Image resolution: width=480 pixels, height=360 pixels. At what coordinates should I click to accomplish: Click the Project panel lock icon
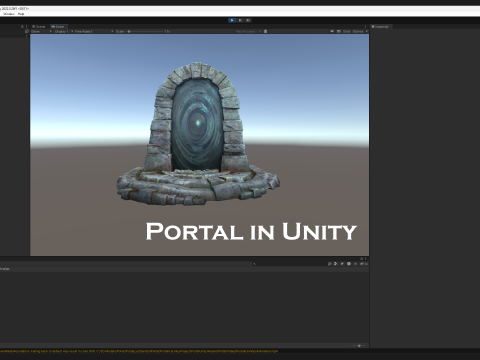pyautogui.click(x=361, y=258)
